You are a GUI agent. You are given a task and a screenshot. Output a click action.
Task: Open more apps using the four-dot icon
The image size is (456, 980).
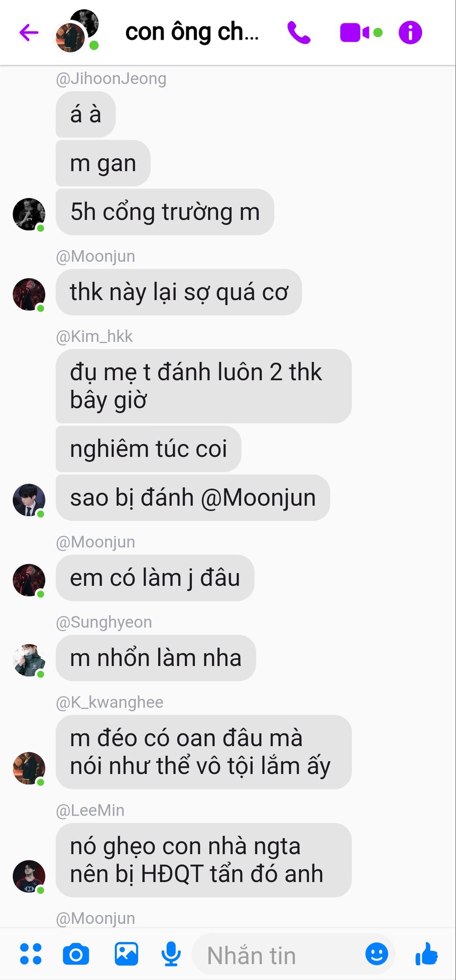point(31,954)
